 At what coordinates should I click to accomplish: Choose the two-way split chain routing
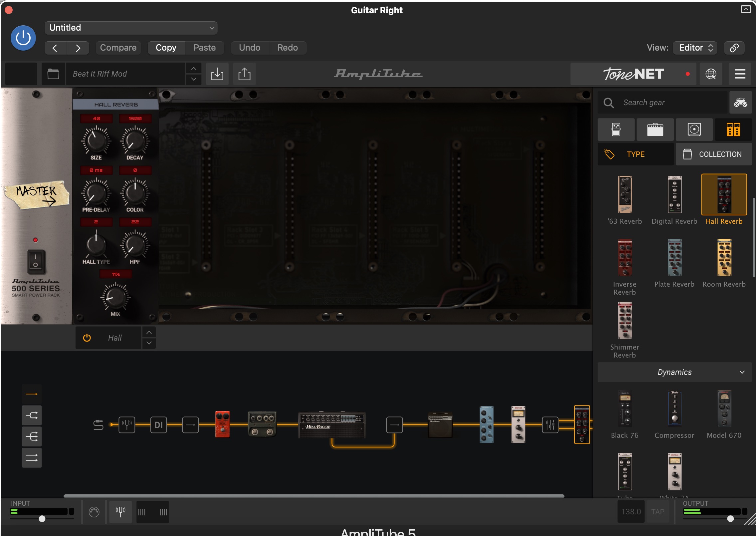pyautogui.click(x=32, y=415)
